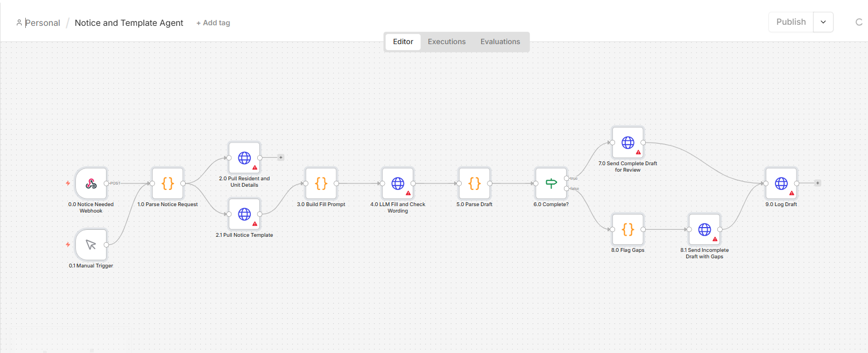Click the Publish button

(791, 22)
